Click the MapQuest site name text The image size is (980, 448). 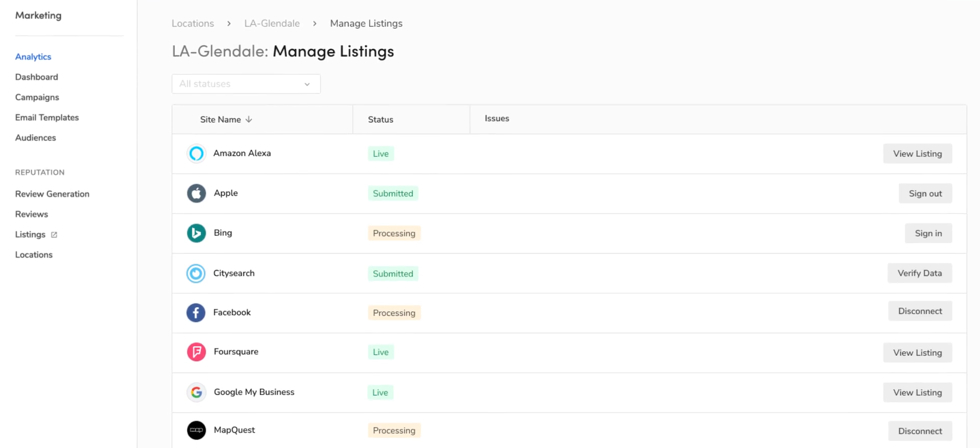(234, 430)
